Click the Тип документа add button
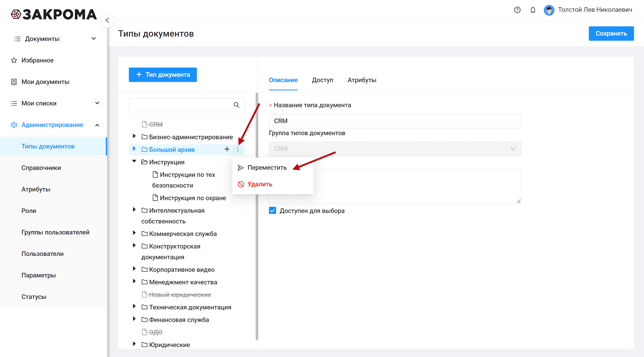Viewport: 644px width, 357px height. click(x=163, y=75)
